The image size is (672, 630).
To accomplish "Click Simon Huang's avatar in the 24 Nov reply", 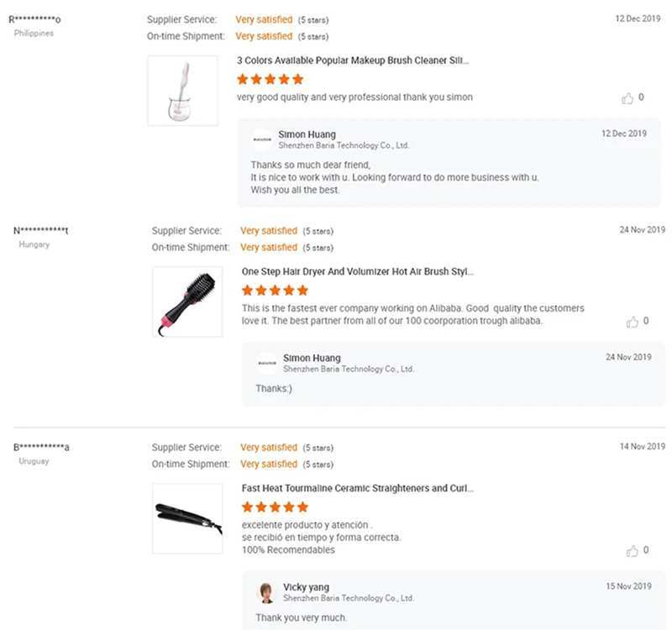I will point(267,363).
